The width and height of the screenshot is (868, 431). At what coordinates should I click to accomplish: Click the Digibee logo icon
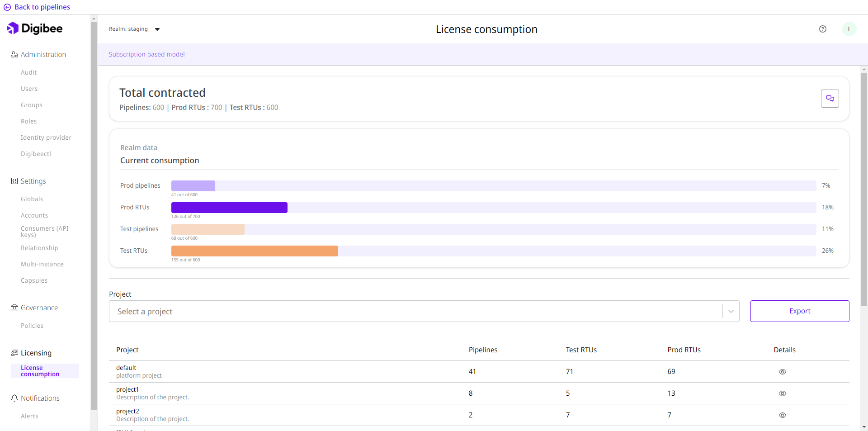13,28
